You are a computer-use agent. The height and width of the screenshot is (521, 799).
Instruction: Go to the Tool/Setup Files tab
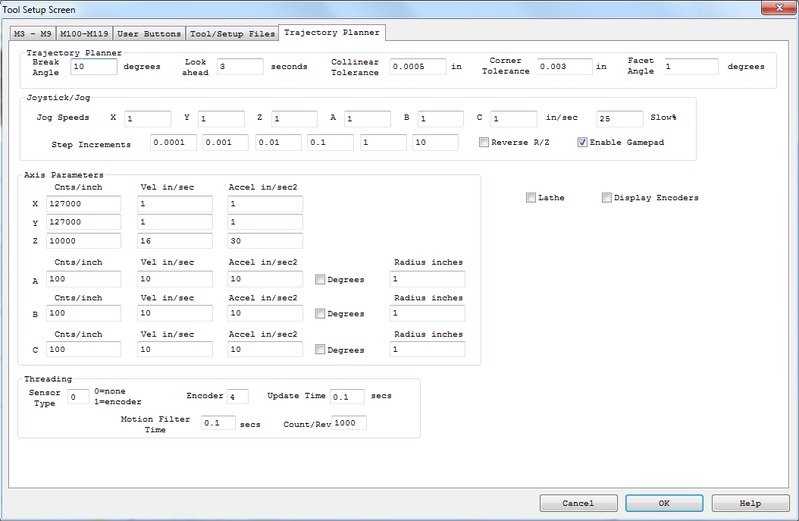pyautogui.click(x=232, y=33)
